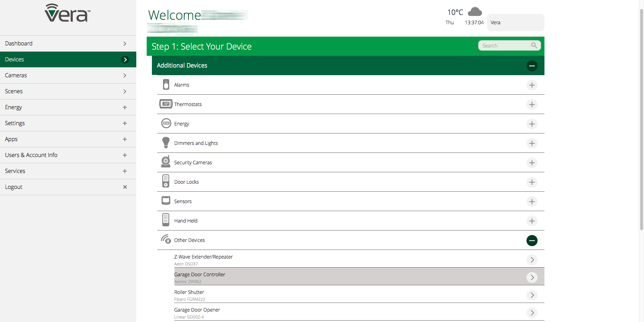Click the device Search input field
Viewport: 644px width, 322px height.
coord(505,46)
